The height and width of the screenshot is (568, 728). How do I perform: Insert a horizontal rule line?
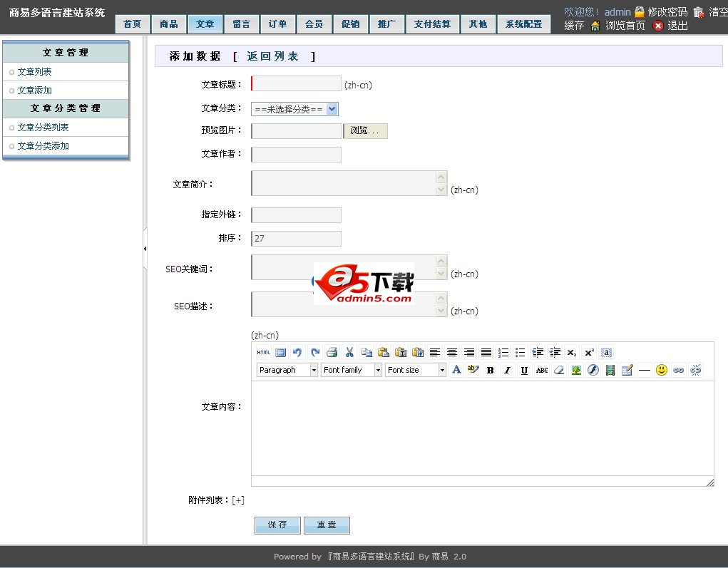tap(645, 371)
